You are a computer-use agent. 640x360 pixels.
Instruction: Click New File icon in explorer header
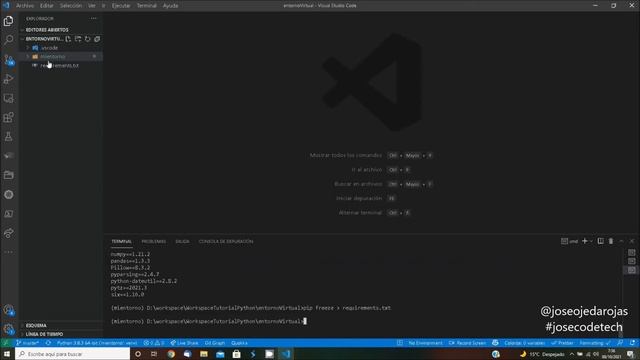68,39
